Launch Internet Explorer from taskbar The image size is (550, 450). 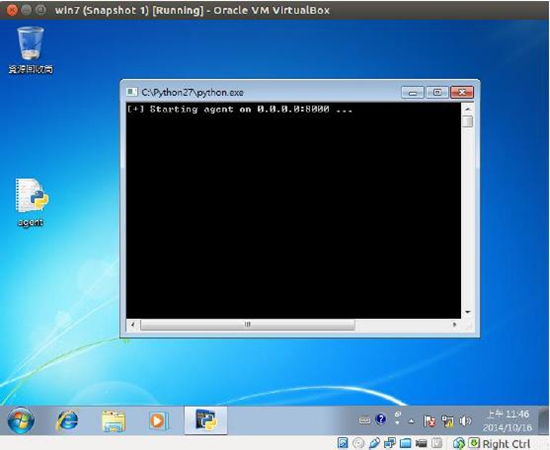coord(67,420)
